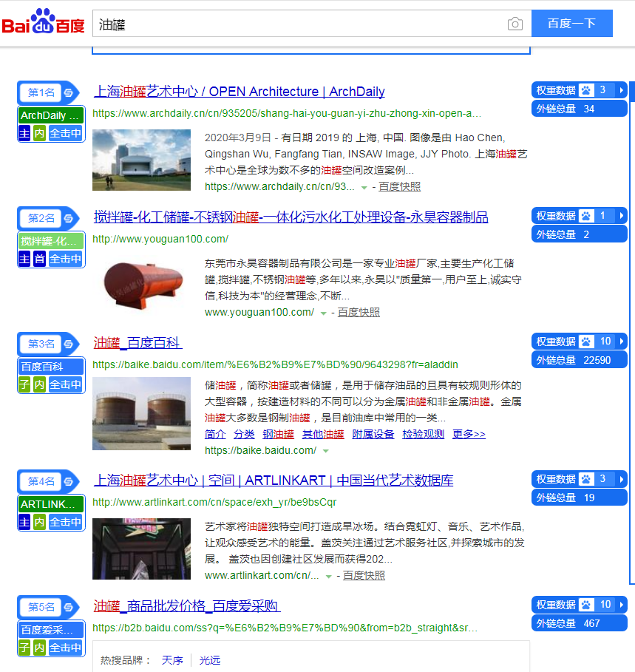
Task: Open 油罐_商品批发价格_百度爱采购 result title
Action: click(187, 606)
